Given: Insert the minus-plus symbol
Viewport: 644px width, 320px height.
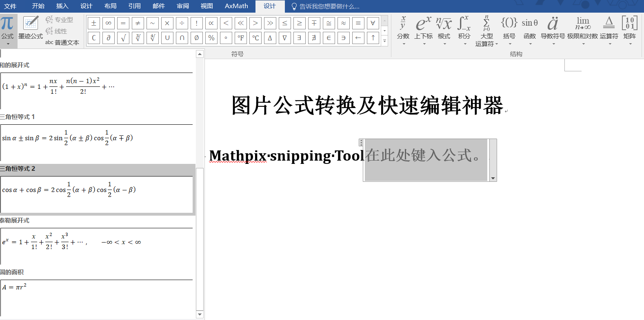Looking at the screenshot, I should tap(314, 23).
